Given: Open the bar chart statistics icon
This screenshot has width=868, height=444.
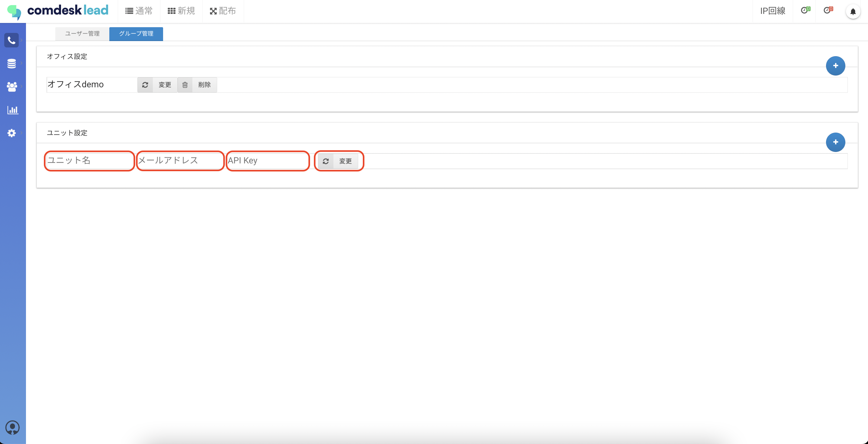Looking at the screenshot, I should (x=12, y=110).
